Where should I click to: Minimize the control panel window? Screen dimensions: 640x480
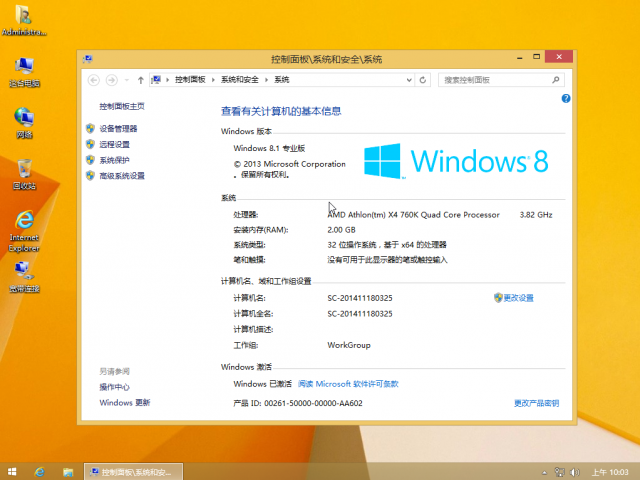tap(520, 58)
